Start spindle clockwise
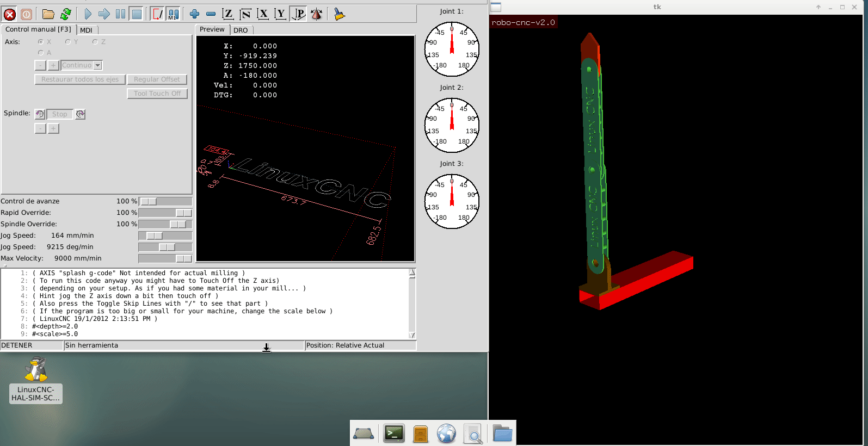Viewport: 868px width, 446px height. pos(80,114)
